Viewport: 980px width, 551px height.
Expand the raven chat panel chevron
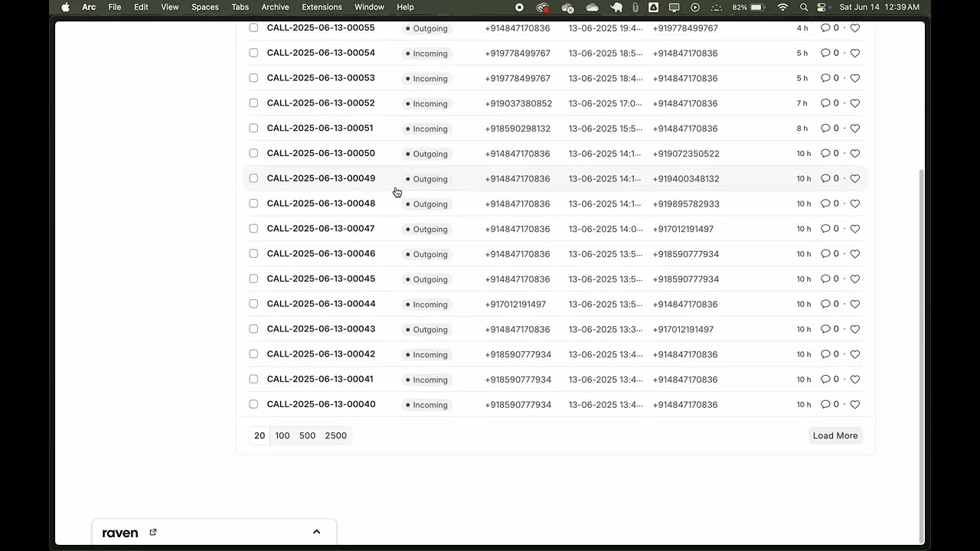click(316, 532)
